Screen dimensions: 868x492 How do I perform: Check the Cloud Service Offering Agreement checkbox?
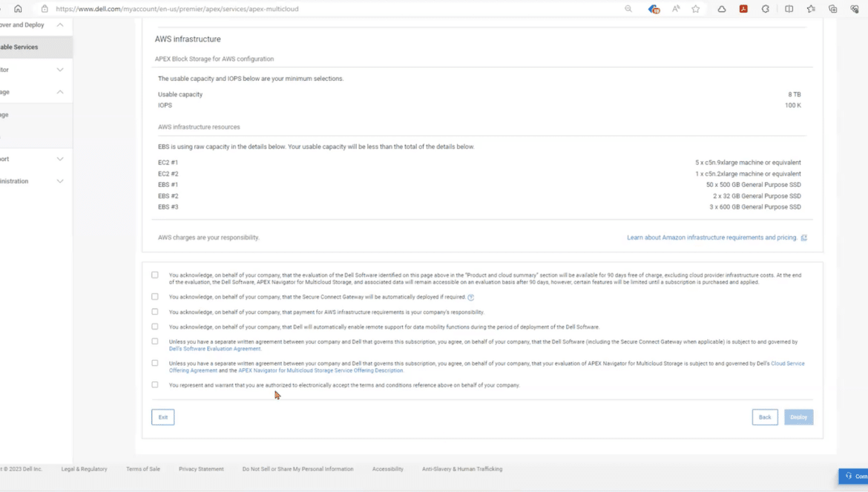155,363
